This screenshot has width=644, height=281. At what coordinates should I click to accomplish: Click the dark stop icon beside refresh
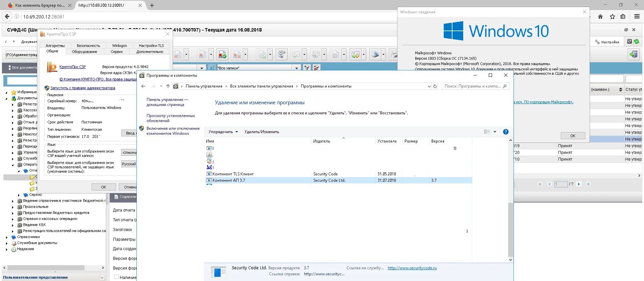click(630, 42)
